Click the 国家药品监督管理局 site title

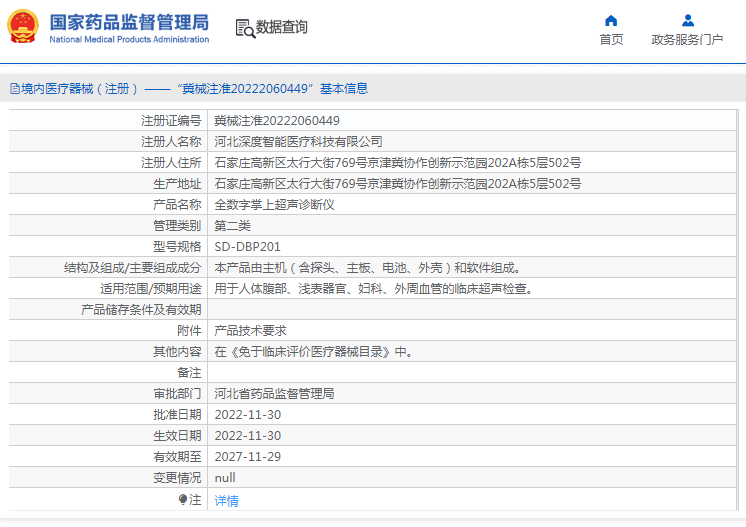pyautogui.click(x=129, y=21)
